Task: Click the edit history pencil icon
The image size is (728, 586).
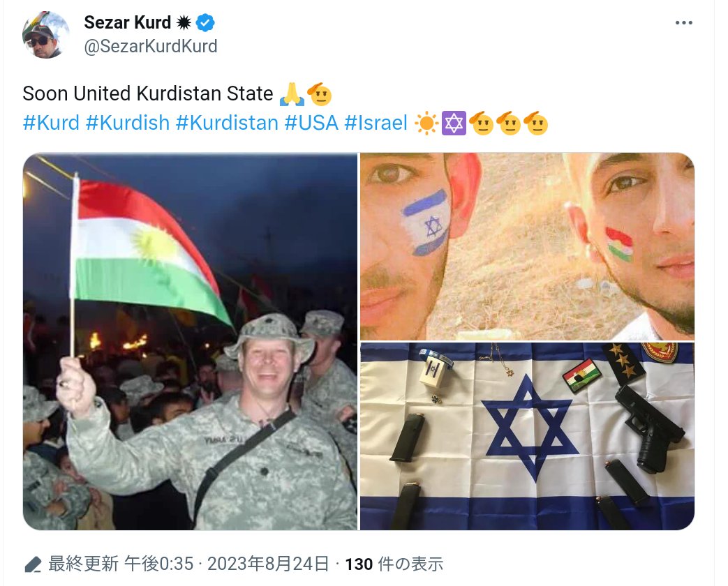Action: (x=33, y=564)
